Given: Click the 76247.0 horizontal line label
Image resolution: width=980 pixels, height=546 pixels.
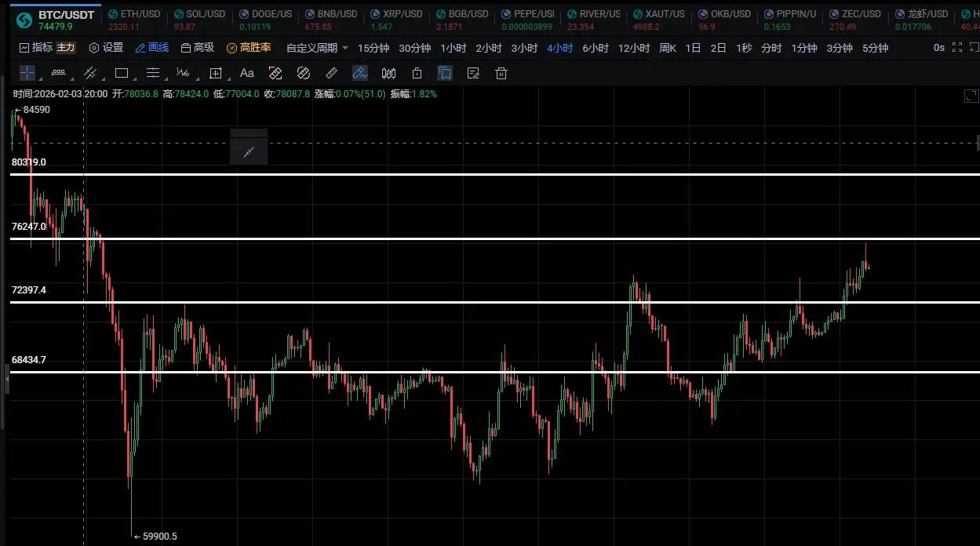Looking at the screenshot, I should tap(29, 227).
